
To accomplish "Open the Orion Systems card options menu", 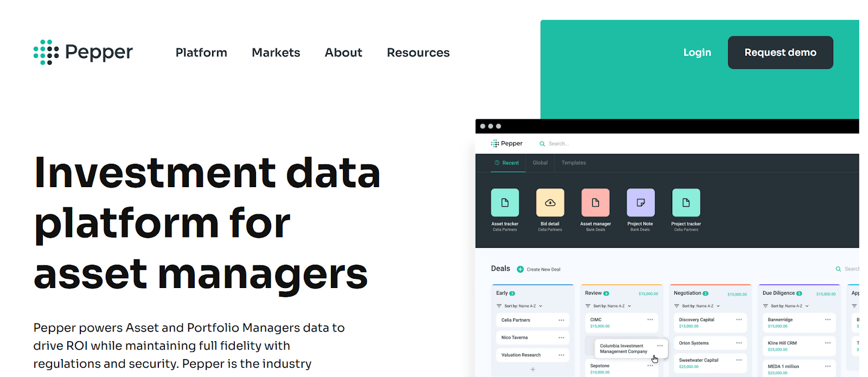I will tap(739, 343).
